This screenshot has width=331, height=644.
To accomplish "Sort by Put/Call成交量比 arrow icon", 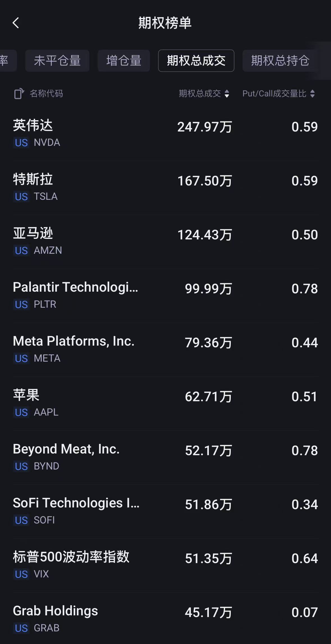I will [312, 94].
